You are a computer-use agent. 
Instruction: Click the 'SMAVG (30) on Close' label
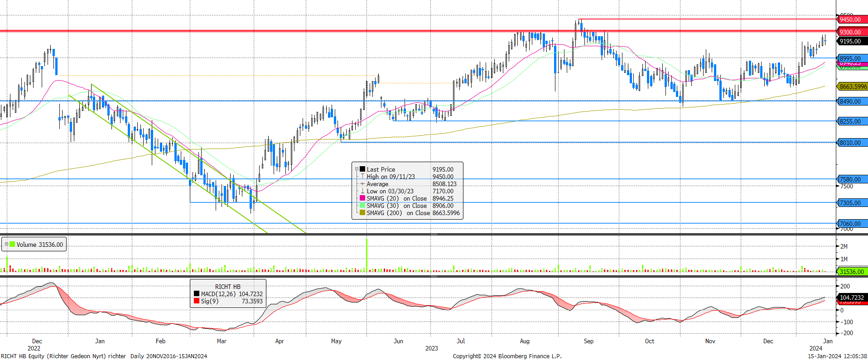click(397, 206)
